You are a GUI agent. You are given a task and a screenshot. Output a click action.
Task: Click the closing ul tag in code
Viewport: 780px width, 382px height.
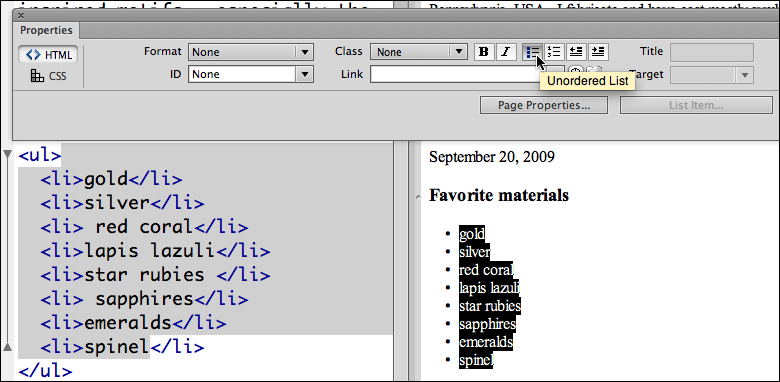click(x=45, y=371)
